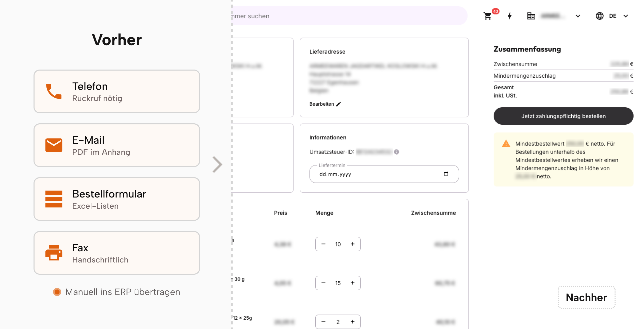Expand the DE language dropdown
This screenshot has width=644, height=329.
click(625, 16)
